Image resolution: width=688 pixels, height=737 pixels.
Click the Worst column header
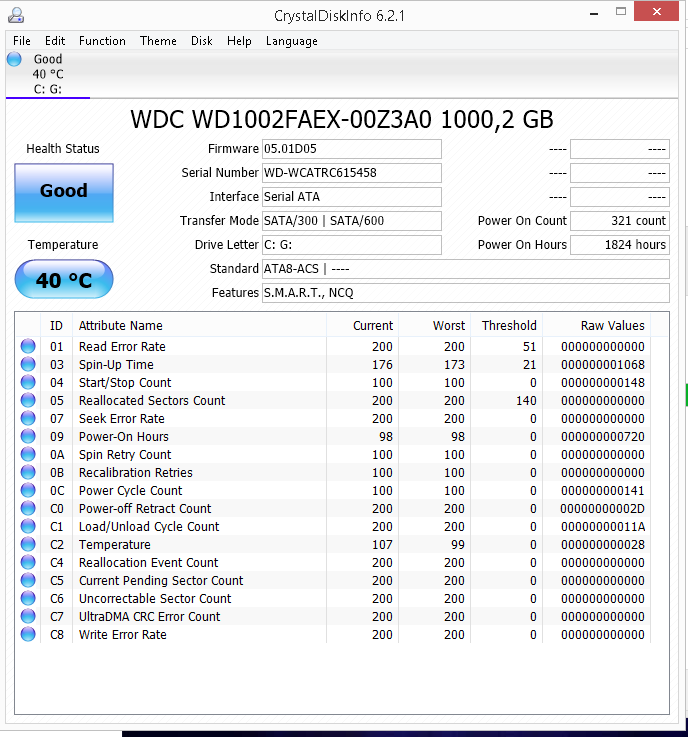click(435, 325)
